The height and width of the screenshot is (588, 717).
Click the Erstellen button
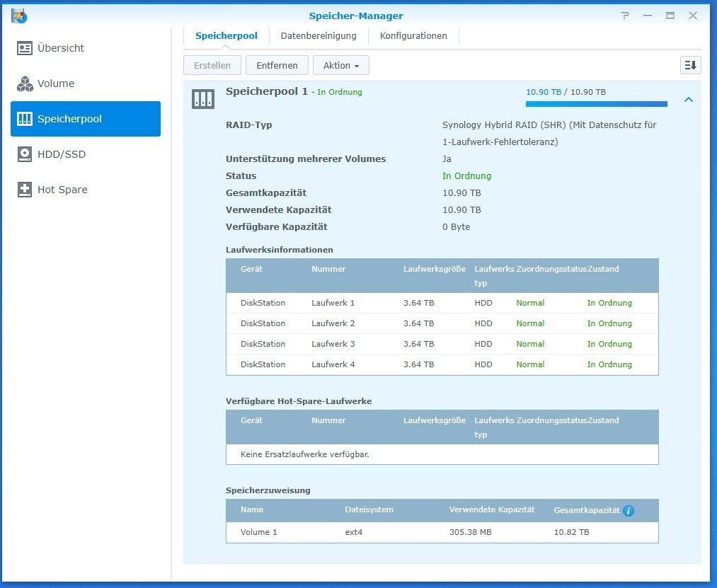[x=212, y=65]
